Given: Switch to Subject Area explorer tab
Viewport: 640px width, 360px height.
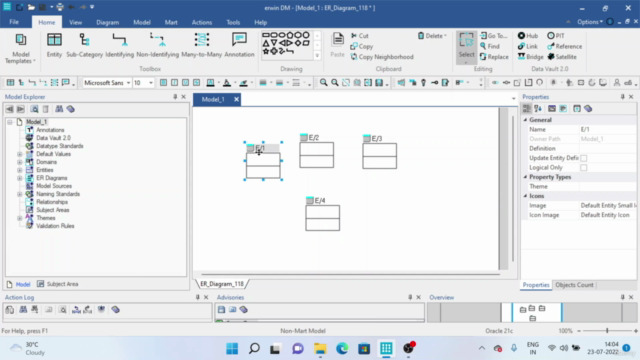Looking at the screenshot, I should pyautogui.click(x=58, y=284).
